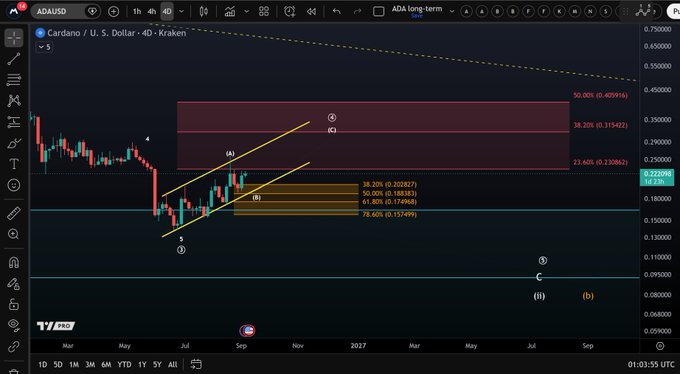Expand the indicator templates dropdown chevron

(247, 12)
